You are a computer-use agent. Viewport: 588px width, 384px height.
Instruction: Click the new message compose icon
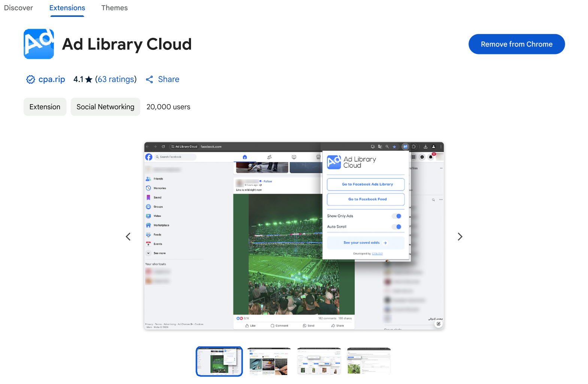coord(438,324)
